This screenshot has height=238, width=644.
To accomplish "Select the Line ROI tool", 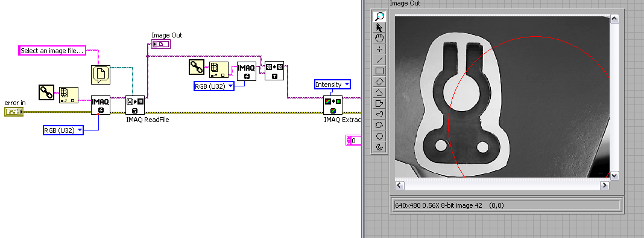I will pyautogui.click(x=379, y=60).
